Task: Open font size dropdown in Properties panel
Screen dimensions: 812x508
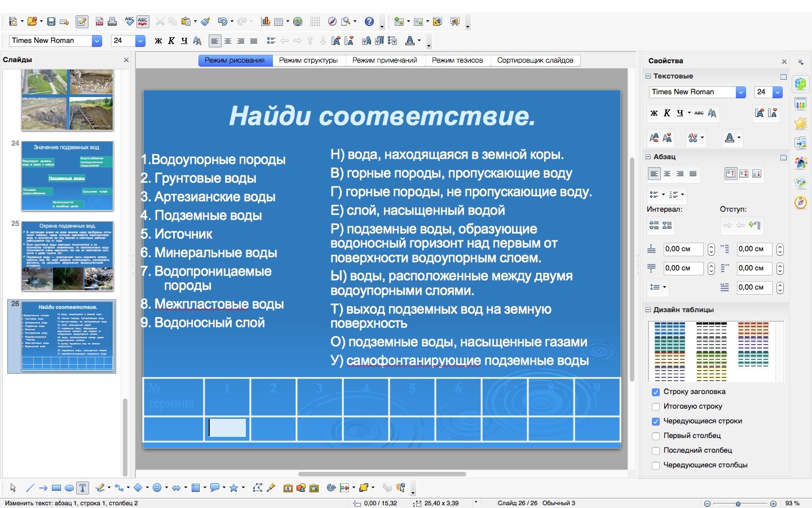Action: 778,92
